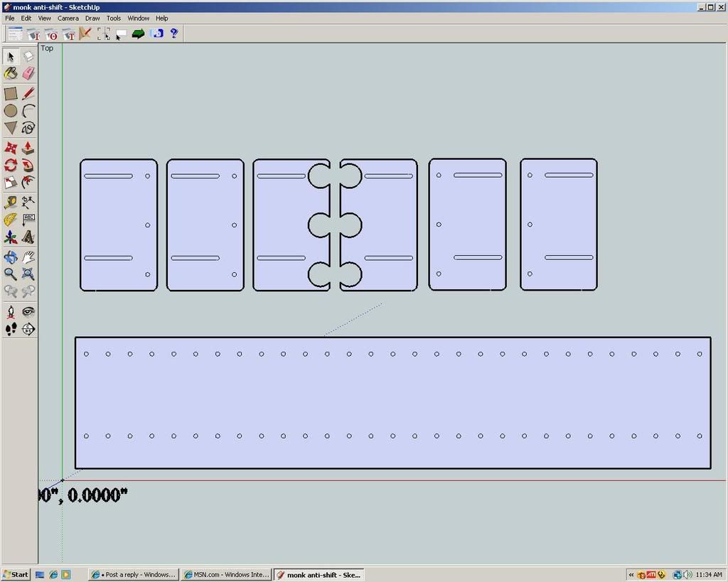Select the 3D Text tool

click(x=28, y=237)
